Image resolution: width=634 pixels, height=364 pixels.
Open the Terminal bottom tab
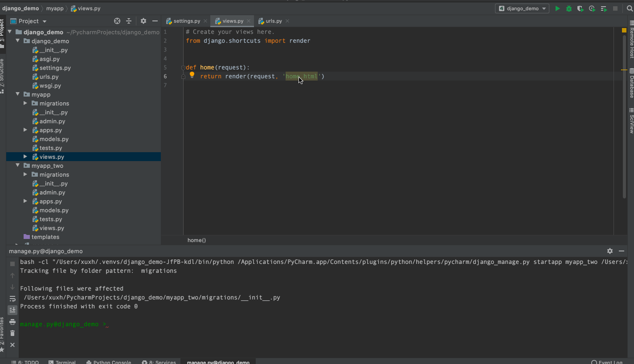coord(62,362)
